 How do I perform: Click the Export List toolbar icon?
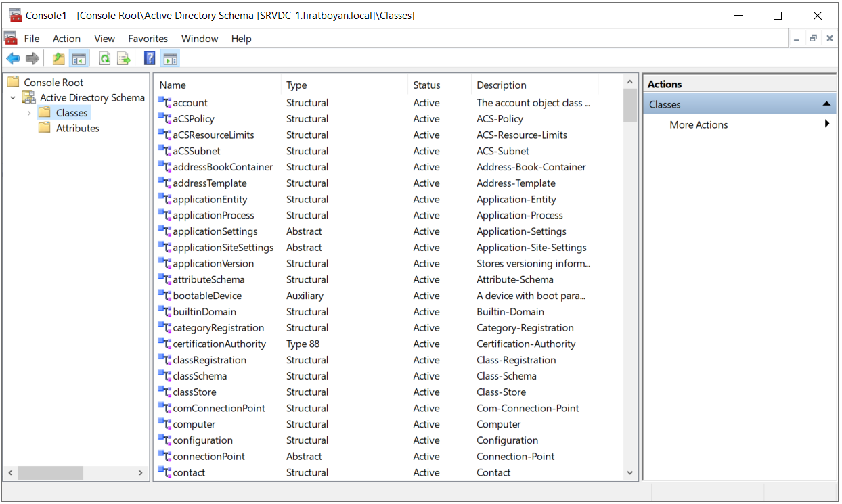(124, 59)
